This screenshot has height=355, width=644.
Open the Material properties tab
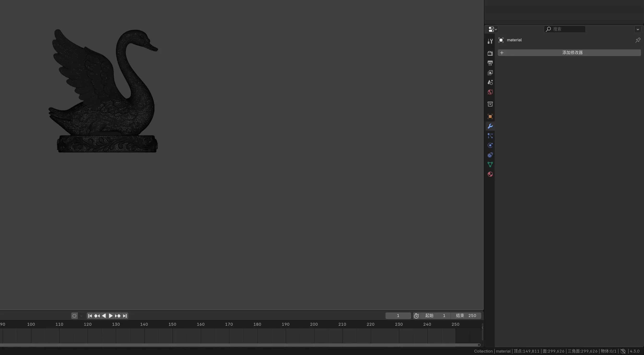tap(490, 174)
